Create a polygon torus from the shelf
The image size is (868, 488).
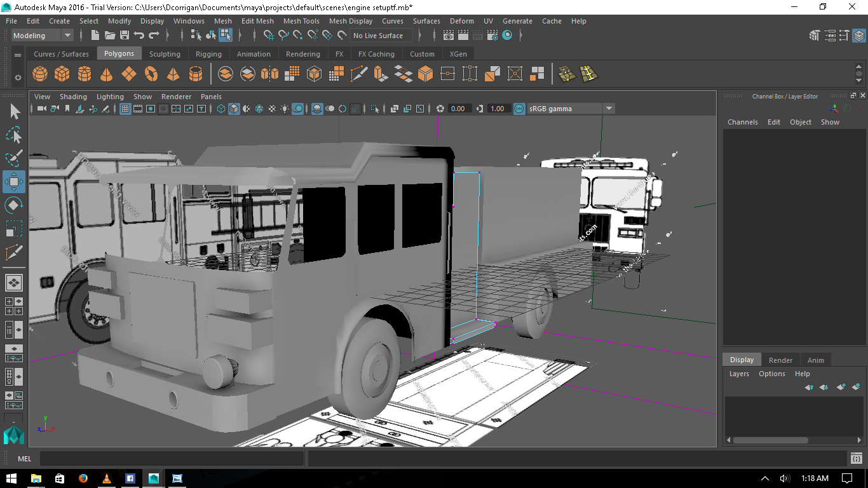click(151, 74)
